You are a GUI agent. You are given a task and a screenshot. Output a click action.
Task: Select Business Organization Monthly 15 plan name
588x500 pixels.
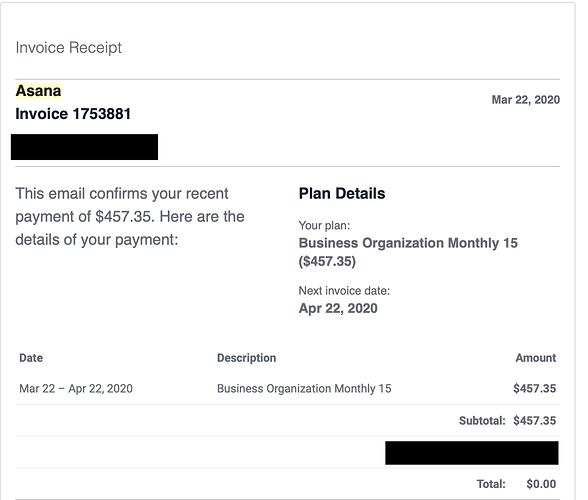click(x=408, y=243)
